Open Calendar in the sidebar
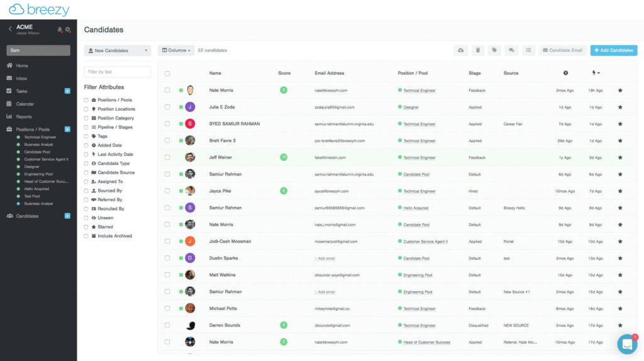644x361 pixels. 25,104
